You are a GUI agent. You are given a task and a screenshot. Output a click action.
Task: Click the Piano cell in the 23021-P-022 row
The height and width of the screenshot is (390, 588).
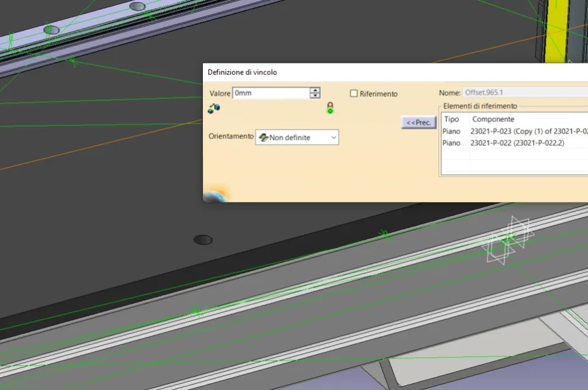451,143
